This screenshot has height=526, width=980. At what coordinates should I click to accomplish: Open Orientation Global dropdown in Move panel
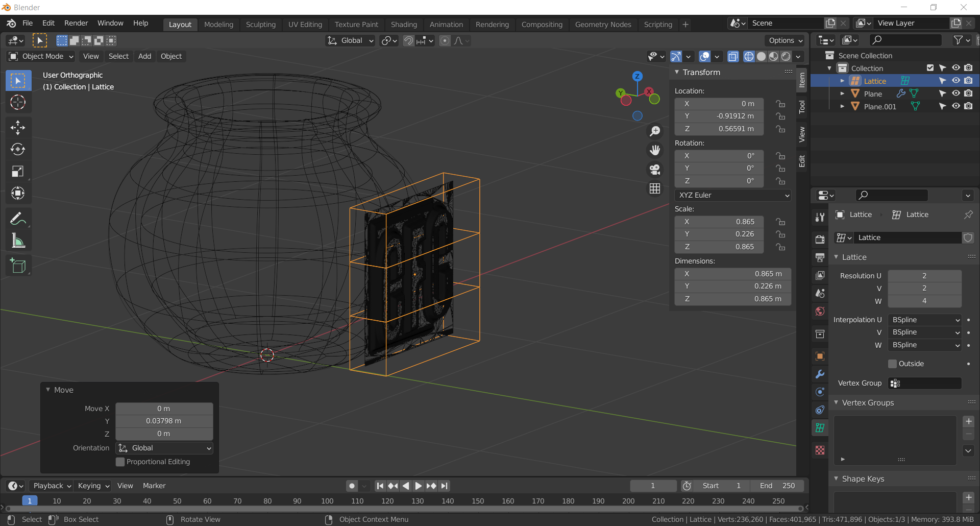164,448
